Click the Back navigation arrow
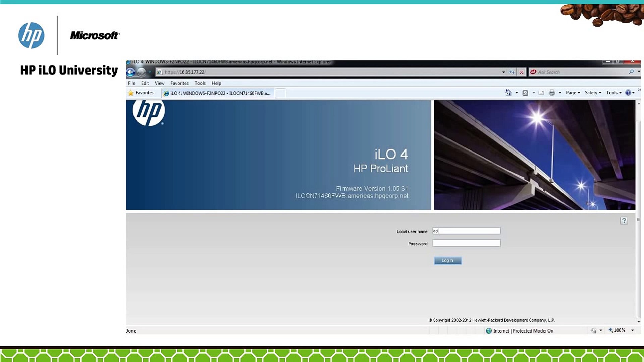Screen dimensions: 644x362 click(131, 72)
